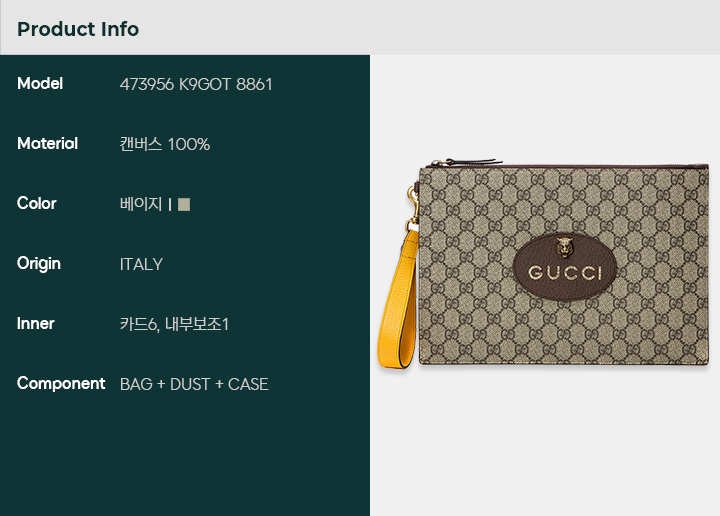The width and height of the screenshot is (720, 516).
Task: Click the Inner label
Action: click(35, 324)
